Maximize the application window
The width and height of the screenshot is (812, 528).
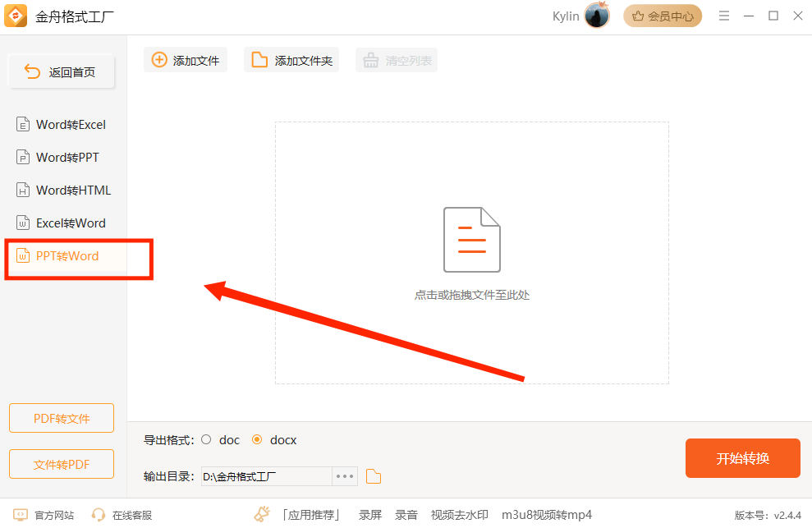pos(773,16)
